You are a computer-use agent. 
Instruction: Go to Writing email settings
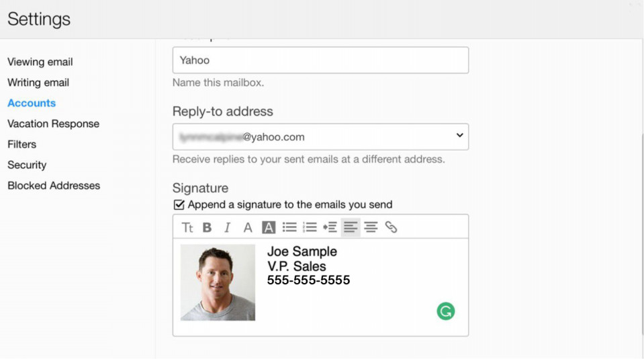click(x=38, y=82)
